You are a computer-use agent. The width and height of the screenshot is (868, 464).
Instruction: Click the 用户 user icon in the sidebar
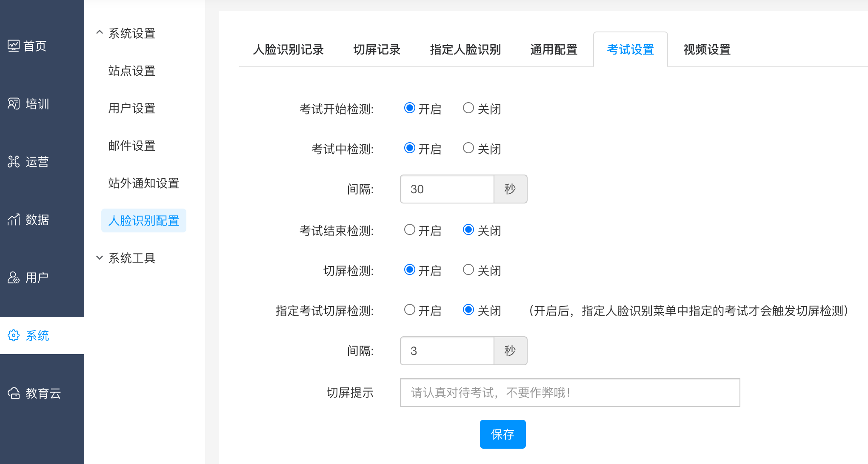(x=14, y=277)
